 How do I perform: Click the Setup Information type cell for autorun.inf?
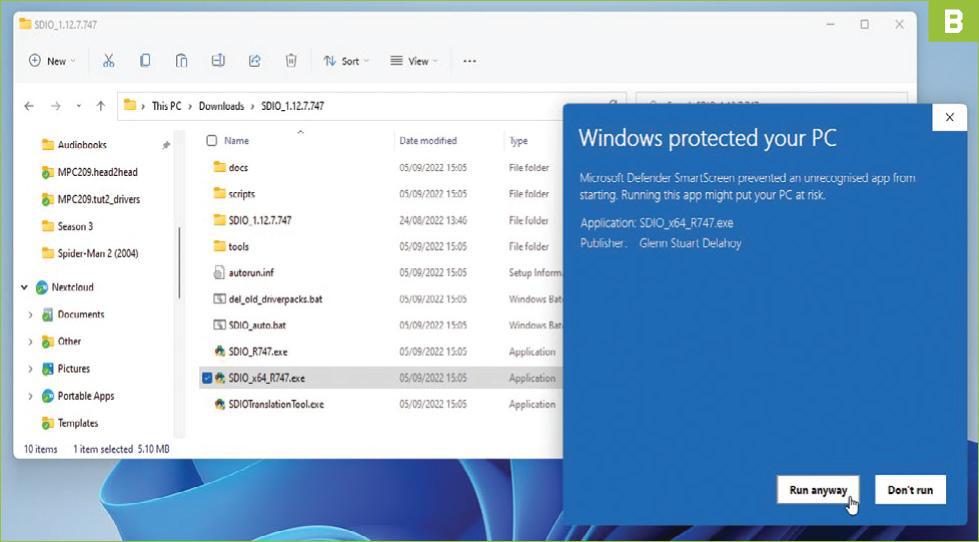[535, 272]
